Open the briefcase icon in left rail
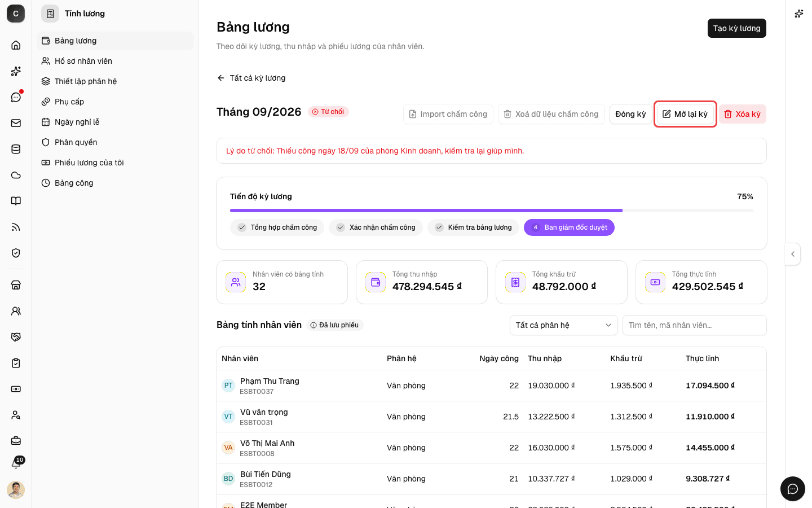The width and height of the screenshot is (812, 508). (x=16, y=440)
